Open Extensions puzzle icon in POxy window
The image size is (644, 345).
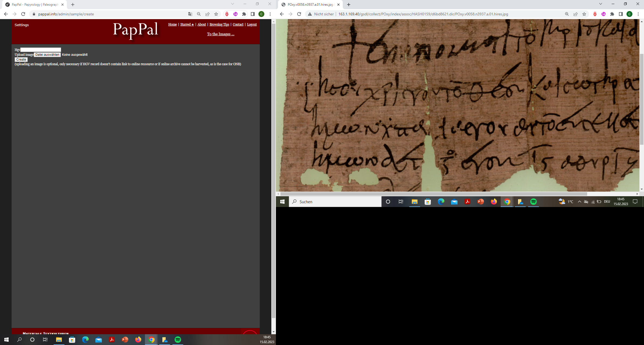pyautogui.click(x=612, y=14)
